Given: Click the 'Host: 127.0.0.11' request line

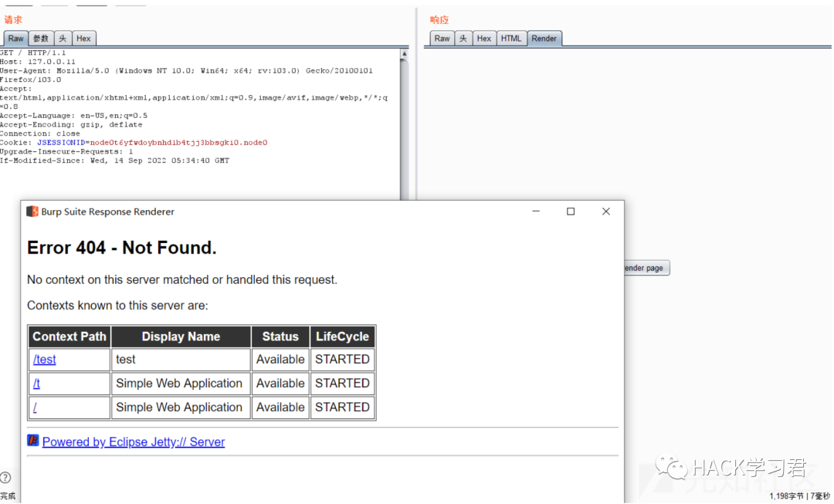Looking at the screenshot, I should click(x=38, y=62).
